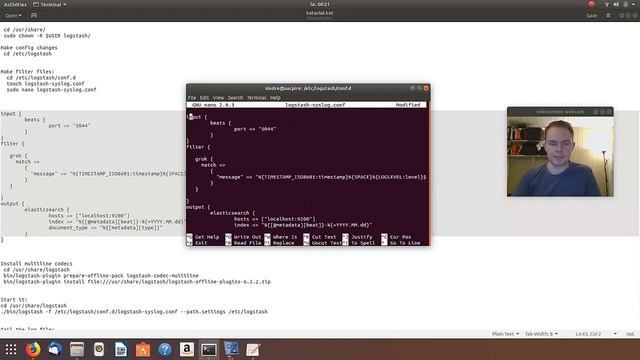Open the Files manager from the dock
Screen dimensions: 640x360
tap(77, 349)
